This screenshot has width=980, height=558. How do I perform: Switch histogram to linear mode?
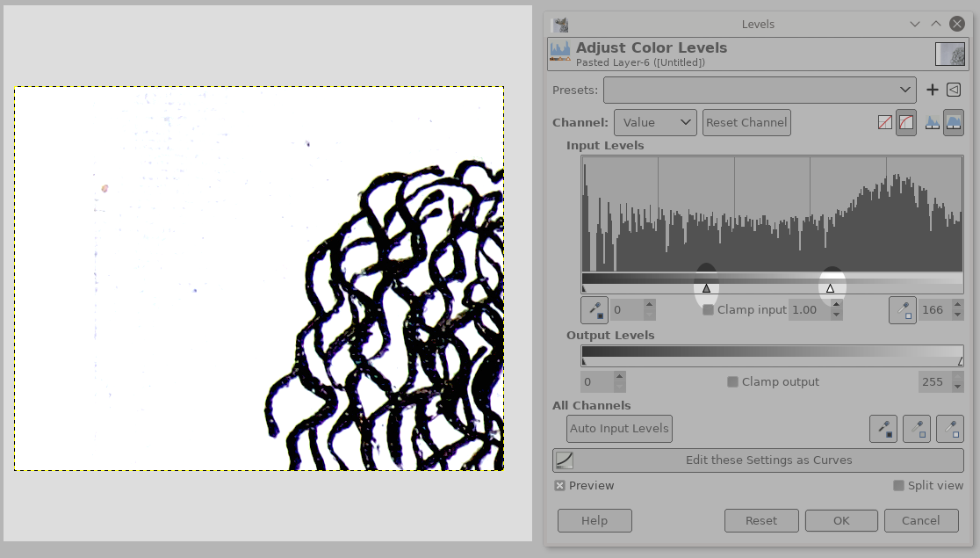pos(884,123)
